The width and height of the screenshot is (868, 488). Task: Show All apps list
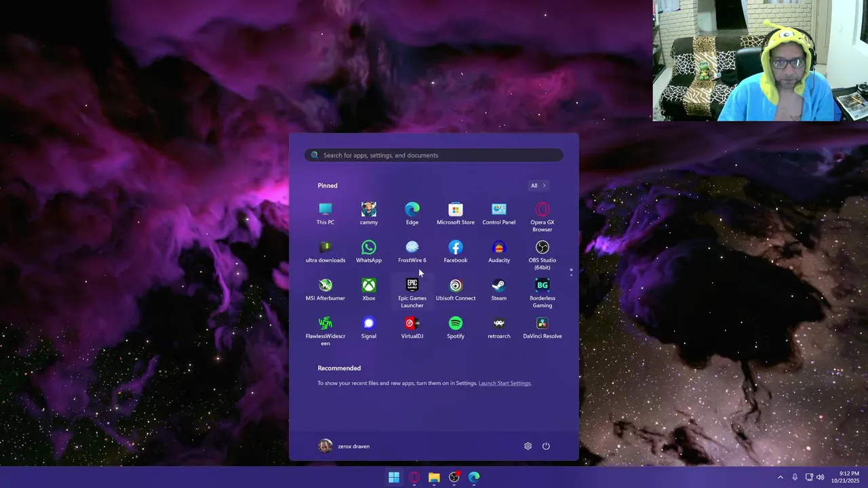538,186
